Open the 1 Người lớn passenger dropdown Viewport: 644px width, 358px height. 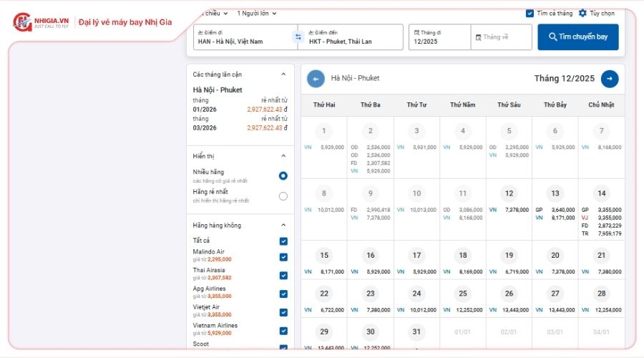(256, 13)
